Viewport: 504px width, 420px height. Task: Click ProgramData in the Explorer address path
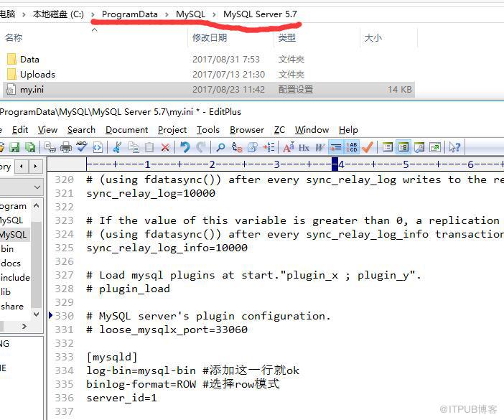pyautogui.click(x=129, y=14)
